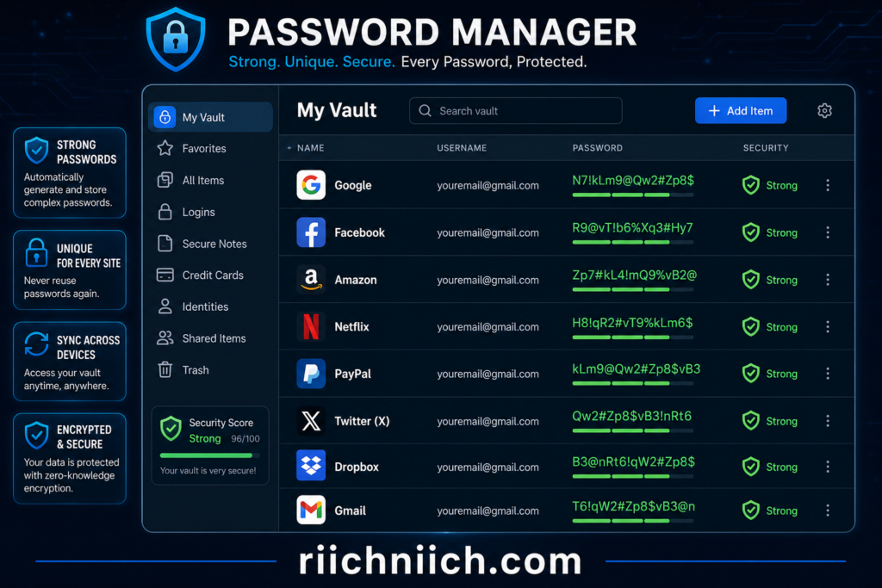Click the SECURITY column header
This screenshot has width=882, height=588.
point(766,148)
